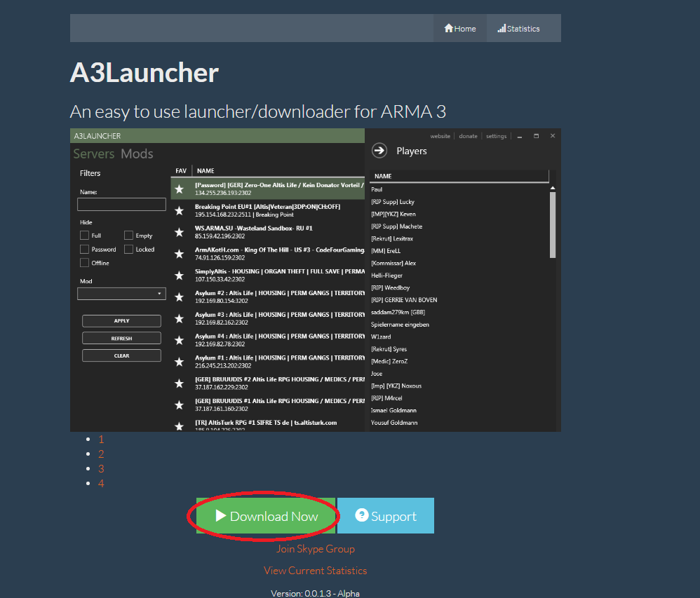This screenshot has width=700, height=598.
Task: Open View Current Statistics link
Action: [315, 571]
